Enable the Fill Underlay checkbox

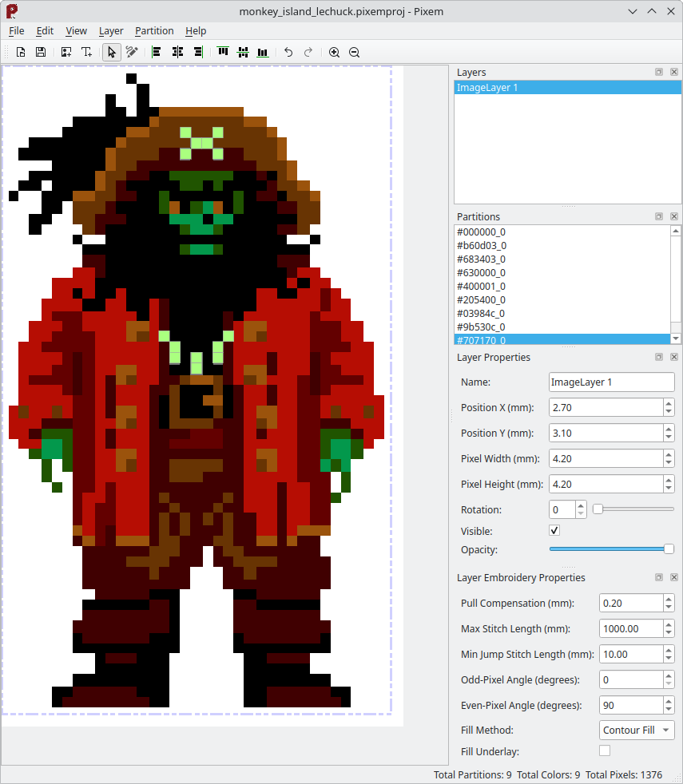(x=605, y=751)
